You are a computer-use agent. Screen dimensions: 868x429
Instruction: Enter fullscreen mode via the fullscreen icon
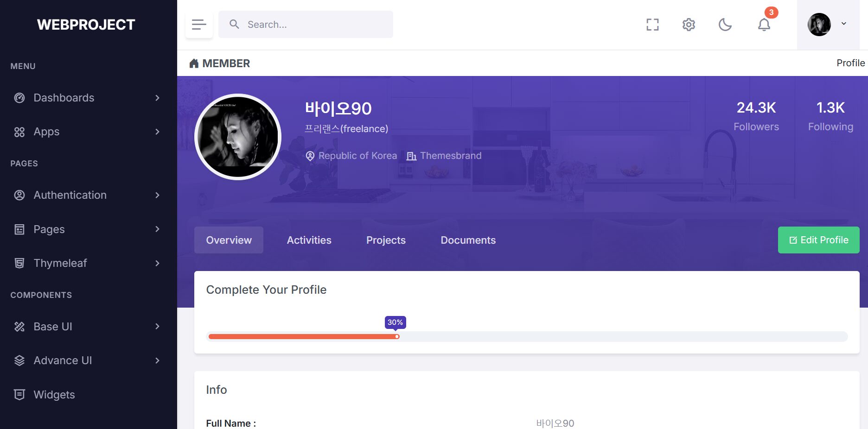[652, 25]
